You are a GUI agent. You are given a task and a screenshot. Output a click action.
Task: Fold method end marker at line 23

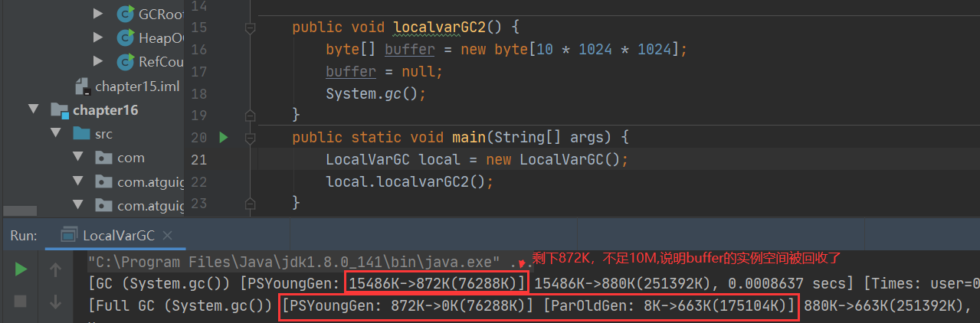click(x=249, y=203)
